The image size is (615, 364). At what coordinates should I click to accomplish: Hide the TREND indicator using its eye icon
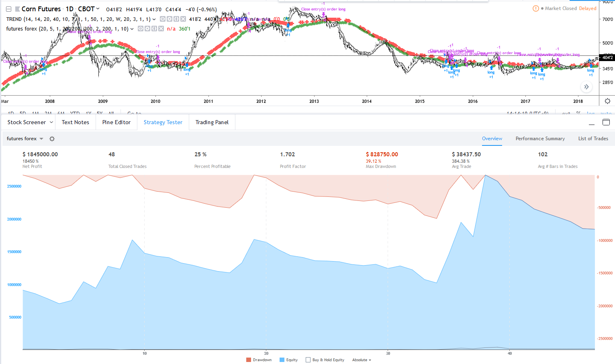point(162,19)
